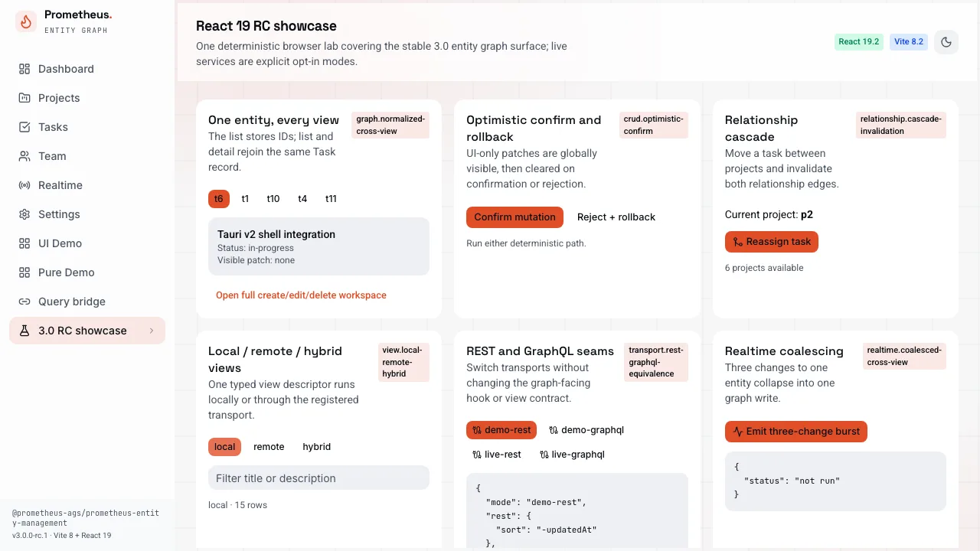Select the local view mode

point(224,447)
